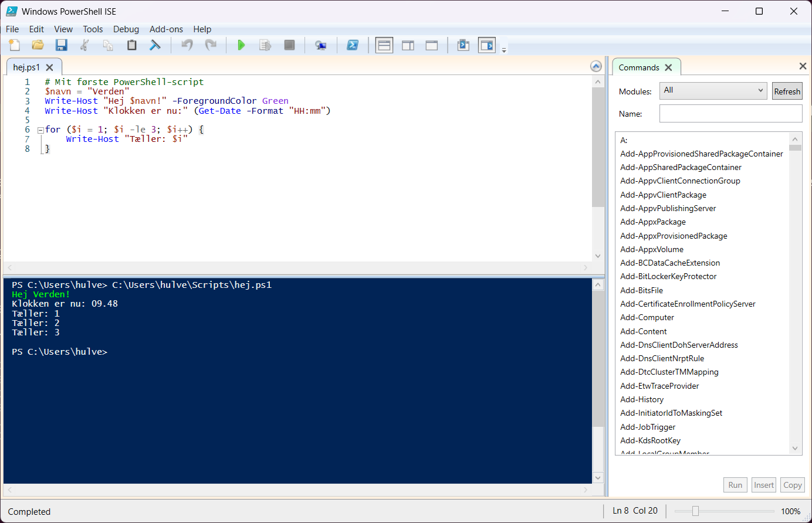Select Add-AppxPackage in command list

tap(653, 222)
